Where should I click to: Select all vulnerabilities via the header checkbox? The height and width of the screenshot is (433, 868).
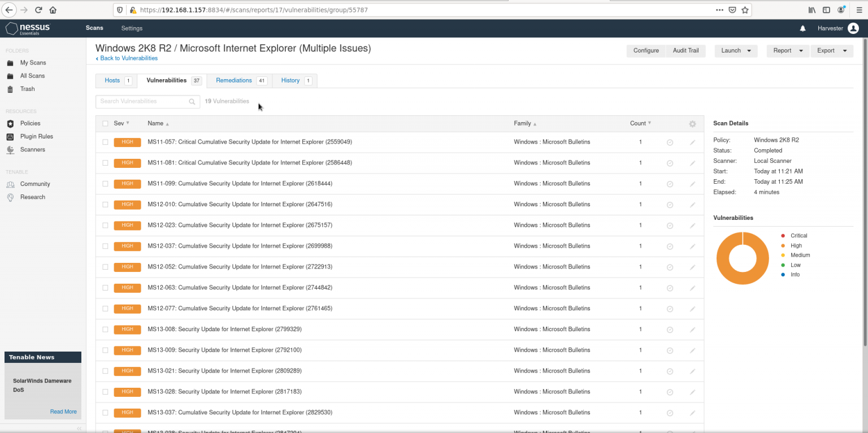[105, 123]
